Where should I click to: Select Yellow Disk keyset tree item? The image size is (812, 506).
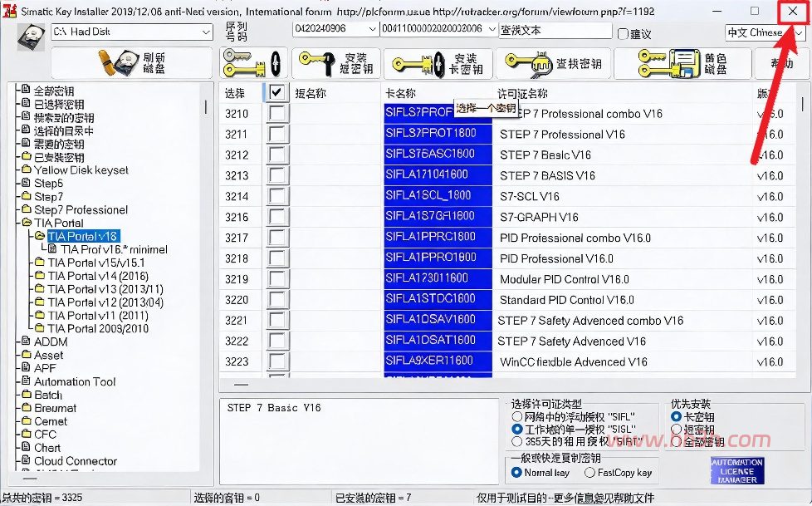[81, 170]
